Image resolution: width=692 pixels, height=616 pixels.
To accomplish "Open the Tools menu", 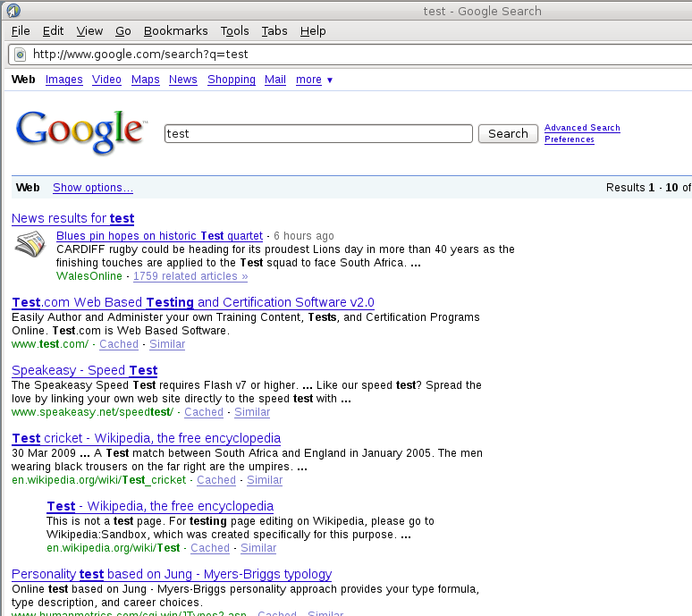I will click(234, 30).
